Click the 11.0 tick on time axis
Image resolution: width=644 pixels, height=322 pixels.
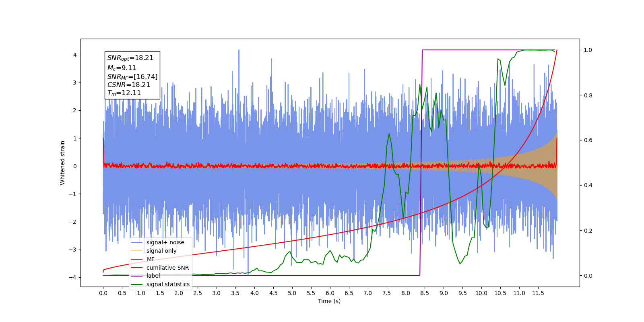pyautogui.click(x=519, y=293)
